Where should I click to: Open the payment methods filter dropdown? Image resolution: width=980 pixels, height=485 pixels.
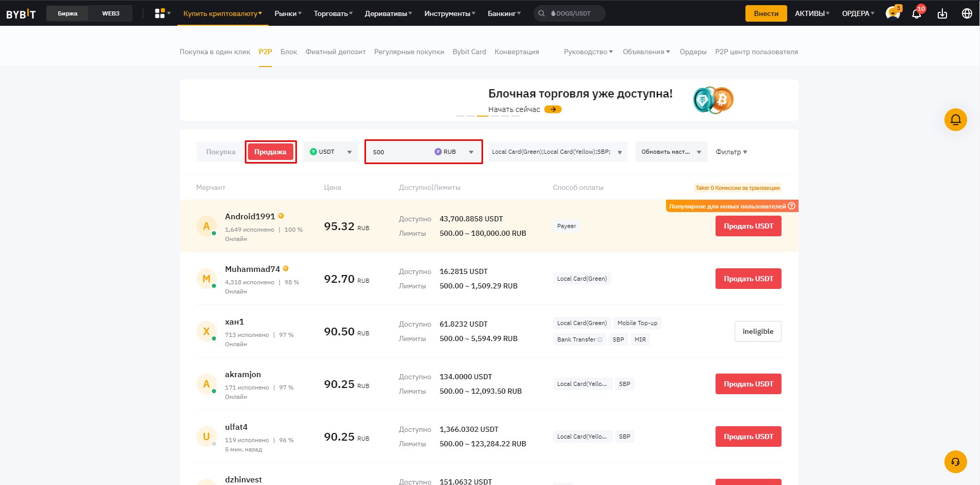point(557,152)
